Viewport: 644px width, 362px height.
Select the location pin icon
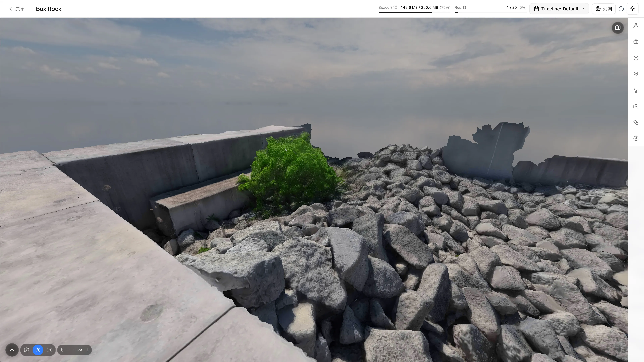(636, 74)
